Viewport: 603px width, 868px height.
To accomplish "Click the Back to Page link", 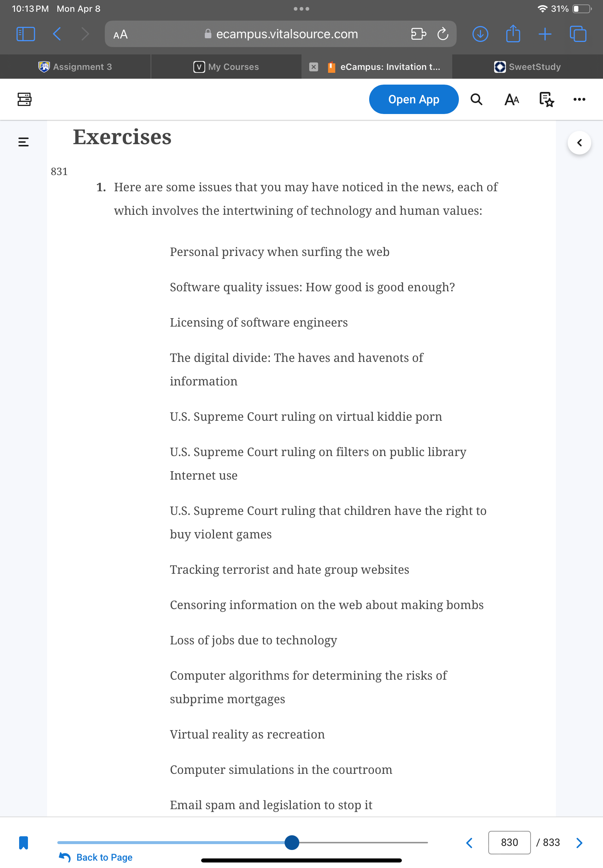I will click(96, 857).
